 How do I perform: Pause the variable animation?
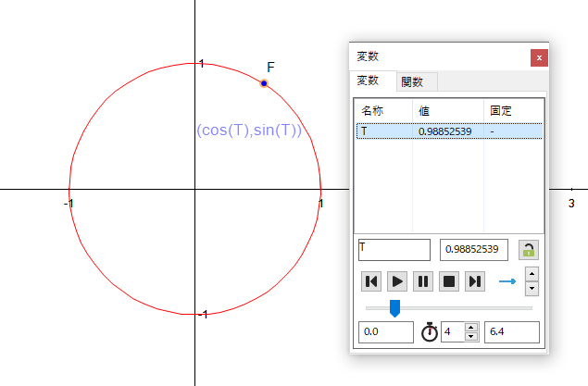pyautogui.click(x=422, y=281)
